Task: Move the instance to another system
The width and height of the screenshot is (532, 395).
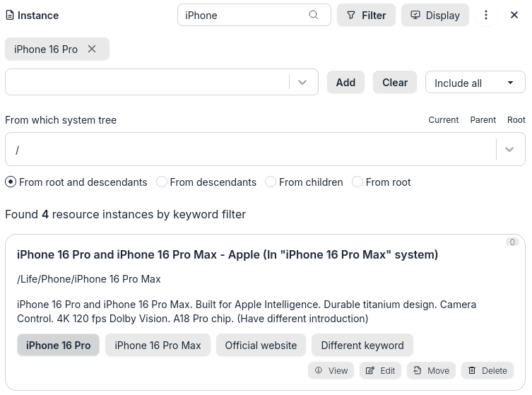Action: pyautogui.click(x=431, y=370)
